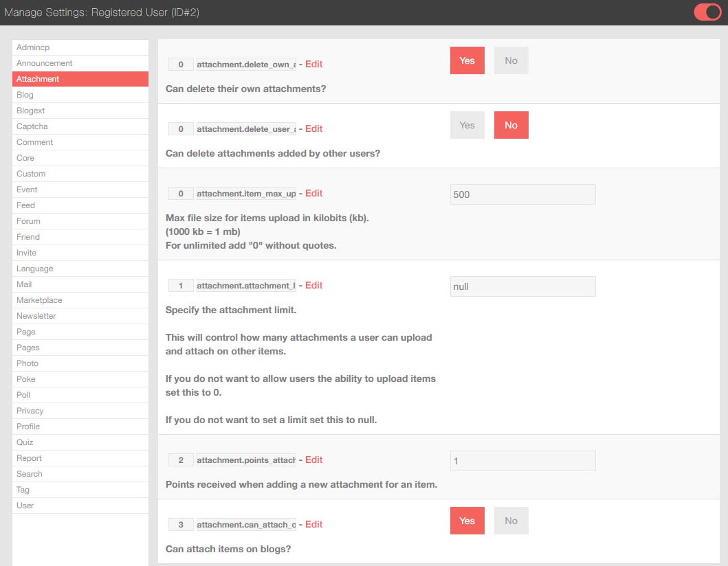Click the max file size field showing 500
This screenshot has width=728, height=566.
(522, 194)
